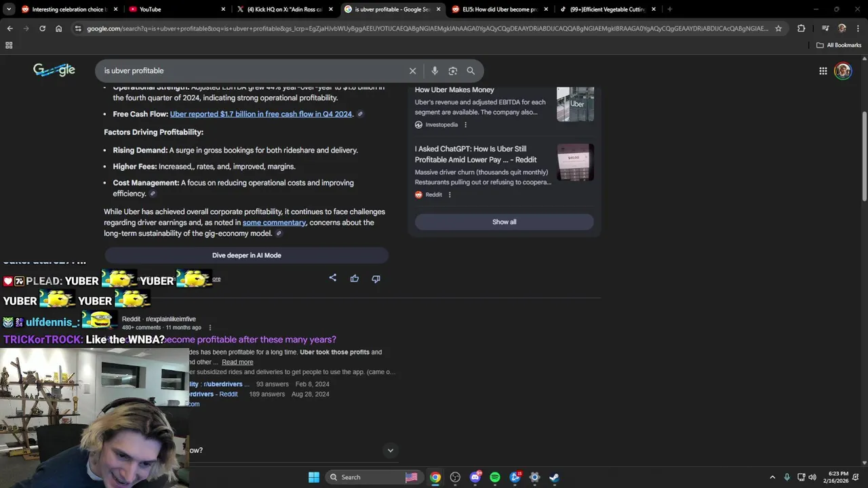The height and width of the screenshot is (488, 868).
Task: Bookmark this page with the star icon
Action: [778, 28]
